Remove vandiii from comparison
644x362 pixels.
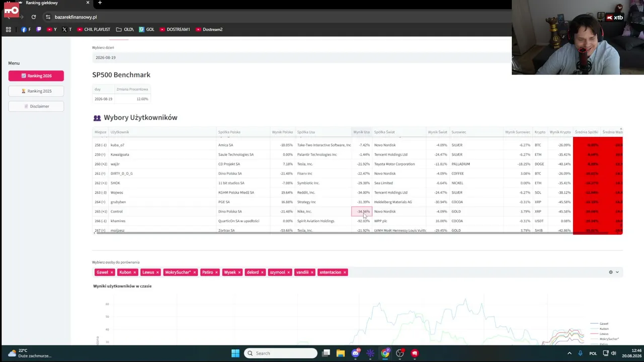[312, 273]
